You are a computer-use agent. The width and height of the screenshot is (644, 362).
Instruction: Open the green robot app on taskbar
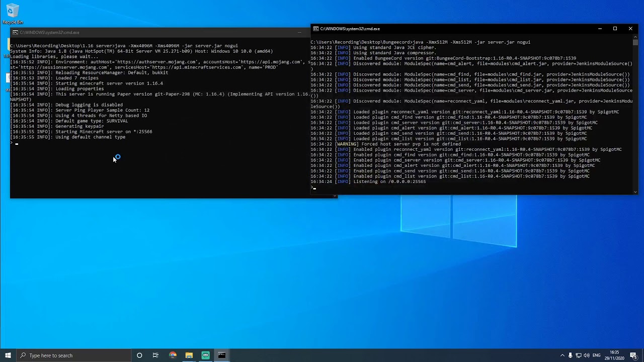click(205, 355)
